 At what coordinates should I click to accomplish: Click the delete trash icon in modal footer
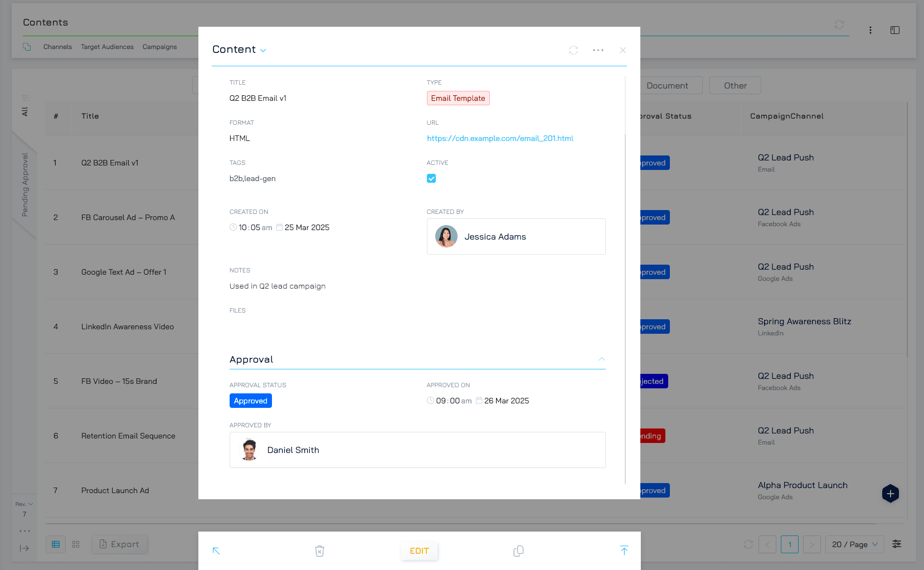point(319,550)
